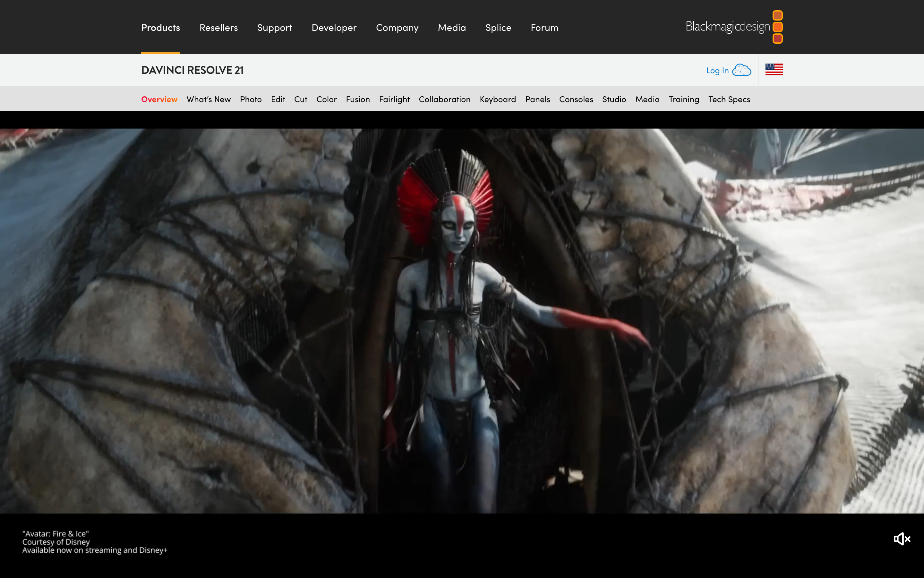Open the Color tab
924x578 pixels.
(x=327, y=99)
